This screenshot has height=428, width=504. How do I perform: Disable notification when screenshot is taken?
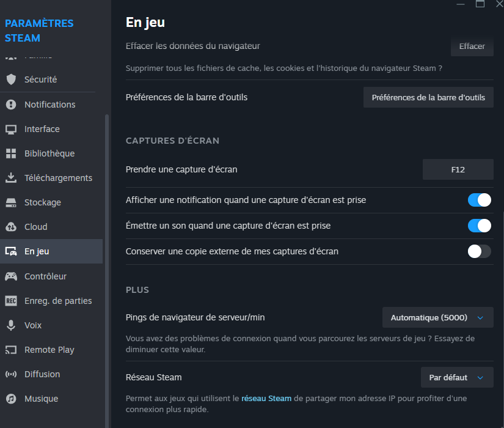pos(480,200)
